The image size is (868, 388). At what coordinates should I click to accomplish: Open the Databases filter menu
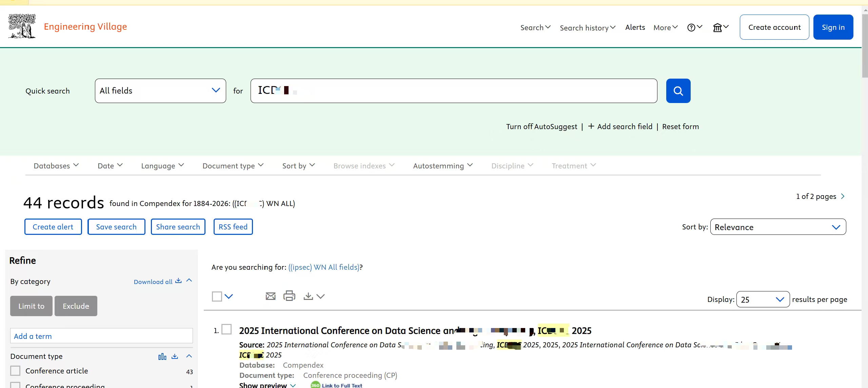click(56, 166)
